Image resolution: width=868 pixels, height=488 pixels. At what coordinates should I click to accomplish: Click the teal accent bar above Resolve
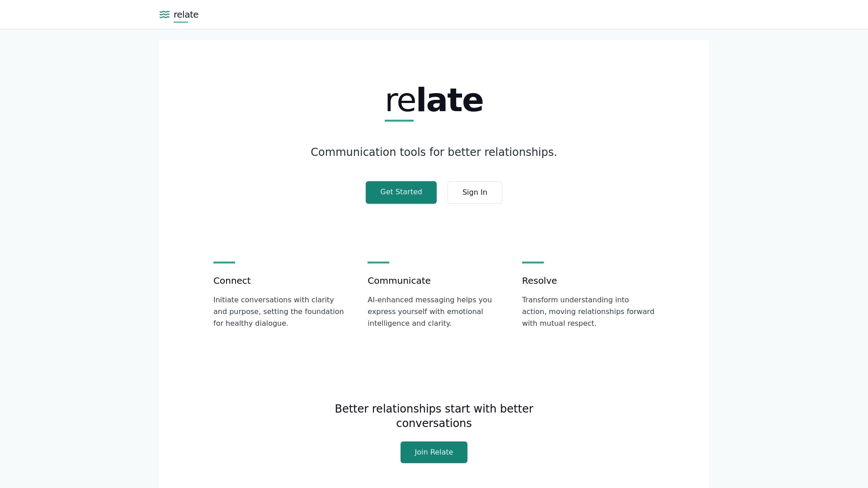(533, 263)
